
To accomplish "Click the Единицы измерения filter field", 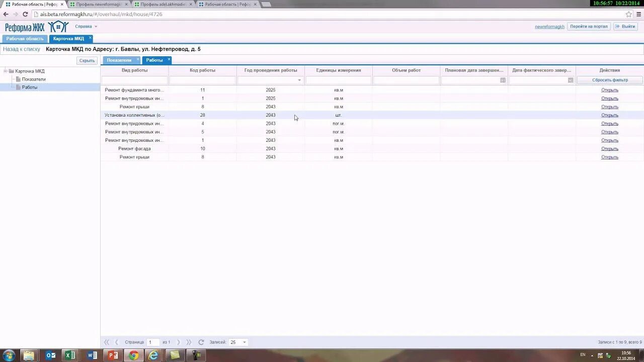I will tap(338, 80).
